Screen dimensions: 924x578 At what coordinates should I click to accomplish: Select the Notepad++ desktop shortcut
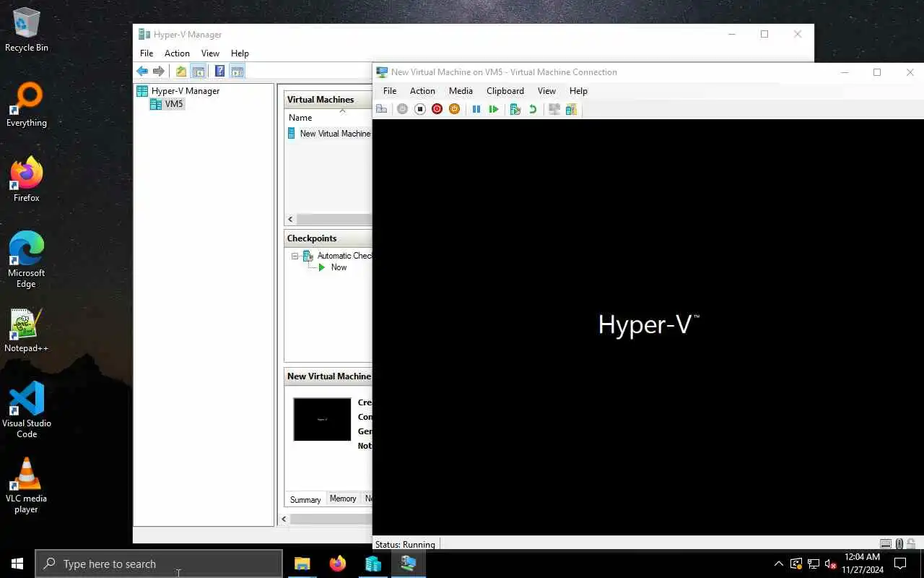click(x=27, y=331)
